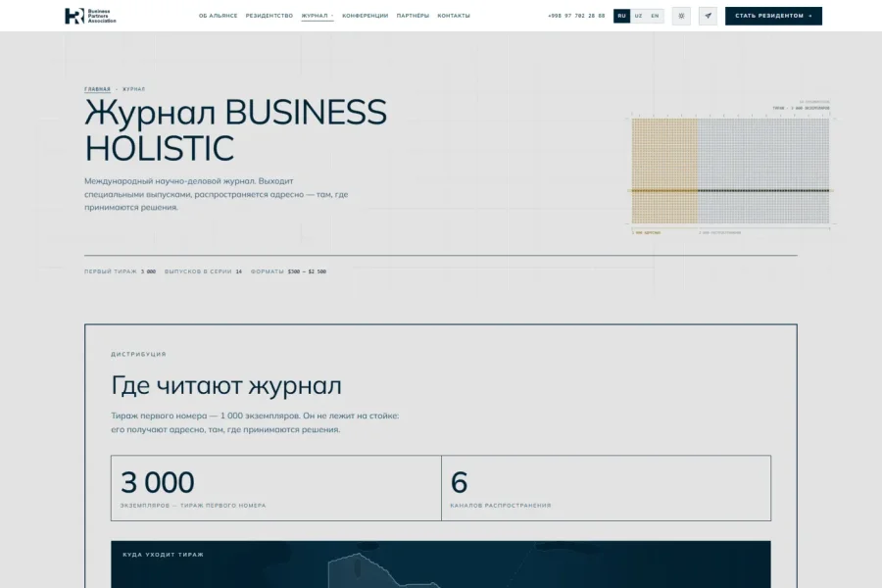Viewport: 882px width, 588px height.
Task: Follow 'Главная' breadcrumb link
Action: click(97, 89)
